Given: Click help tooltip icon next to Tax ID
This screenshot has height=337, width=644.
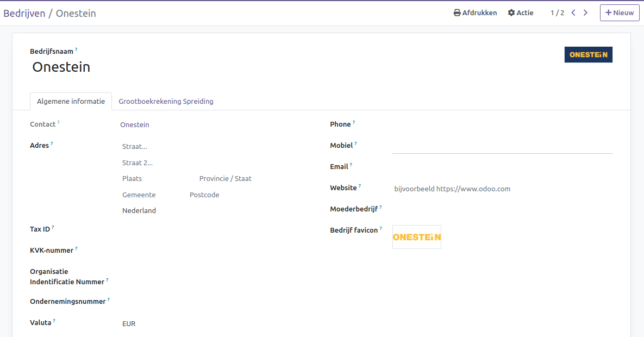Looking at the screenshot, I should pos(53,227).
